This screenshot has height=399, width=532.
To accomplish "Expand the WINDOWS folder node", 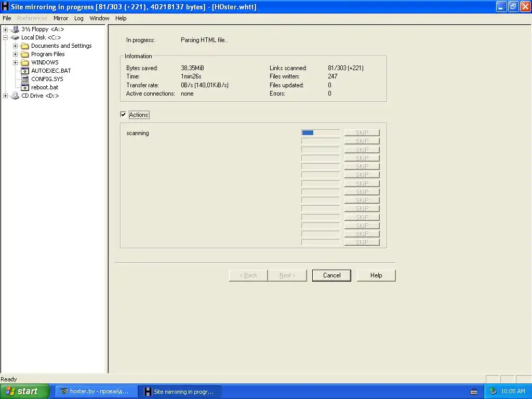I will (x=15, y=62).
